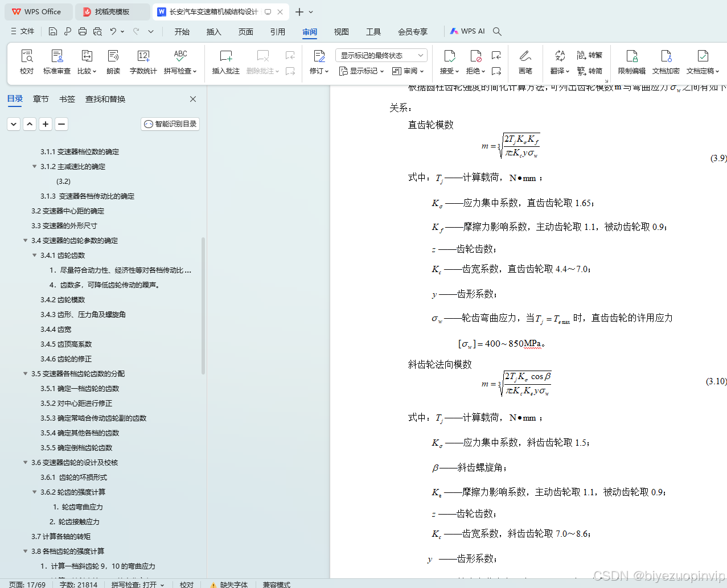This screenshot has width=727, height=588.
Task: Convert text with 转简 button
Action: click(x=589, y=71)
